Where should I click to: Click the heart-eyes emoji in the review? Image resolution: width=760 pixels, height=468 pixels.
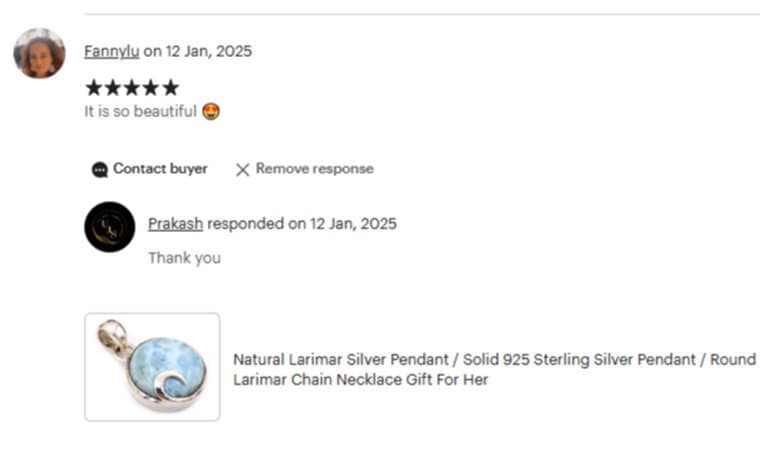pyautogui.click(x=211, y=111)
